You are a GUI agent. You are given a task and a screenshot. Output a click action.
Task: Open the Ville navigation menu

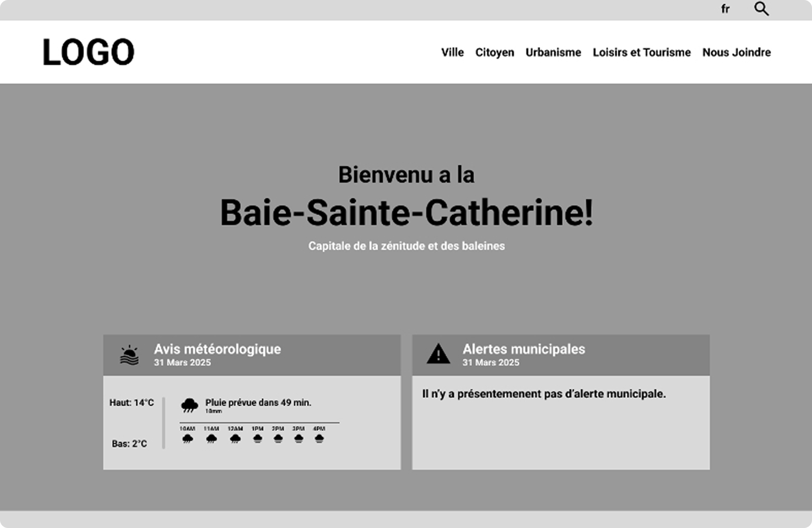coord(452,52)
